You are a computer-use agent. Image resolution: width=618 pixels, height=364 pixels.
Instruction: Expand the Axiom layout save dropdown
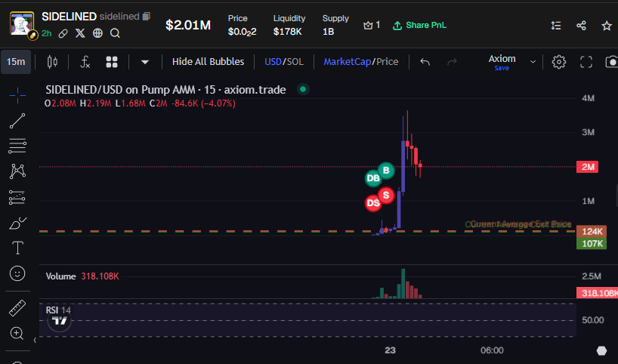click(533, 62)
